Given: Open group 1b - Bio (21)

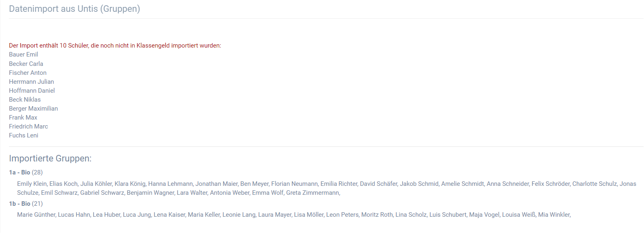Looking at the screenshot, I should point(26,204).
